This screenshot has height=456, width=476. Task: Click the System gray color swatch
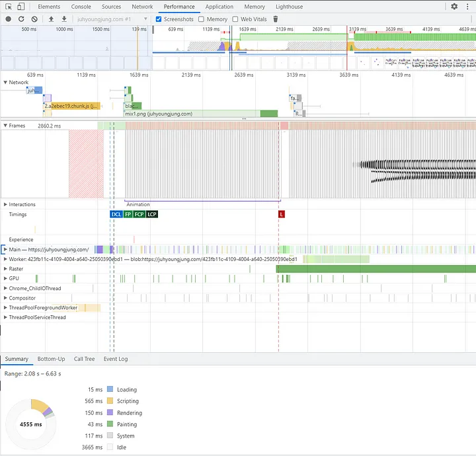point(110,436)
